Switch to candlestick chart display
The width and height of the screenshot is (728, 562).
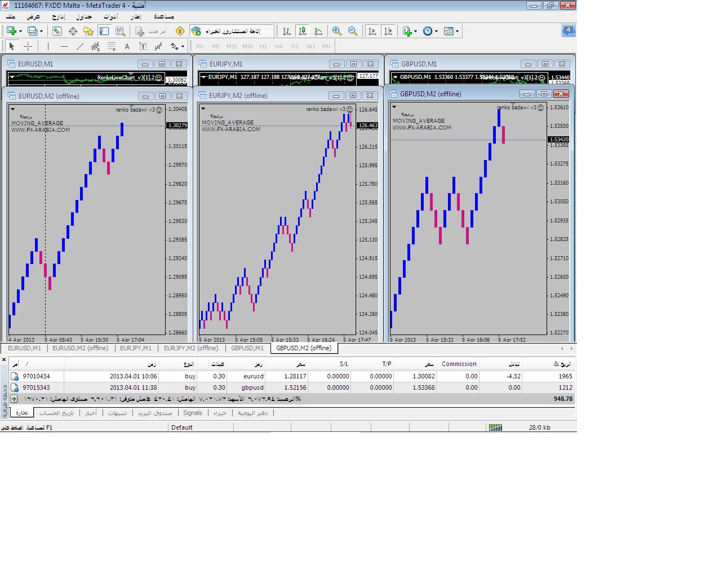pyautogui.click(x=303, y=31)
